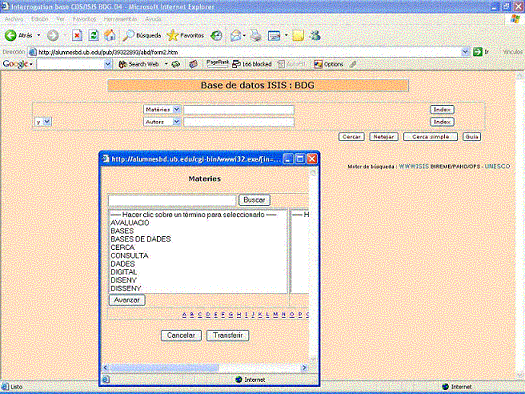Open the Matèries field dropdown

click(176, 109)
